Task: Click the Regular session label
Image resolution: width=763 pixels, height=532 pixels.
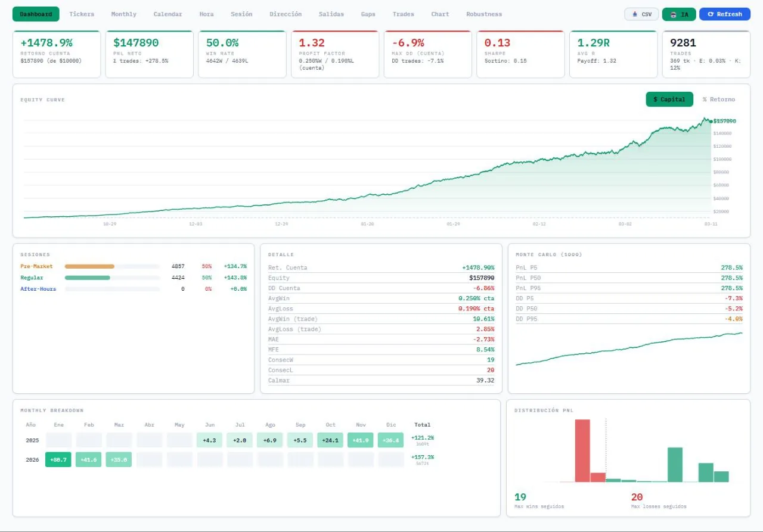Action: pyautogui.click(x=32, y=278)
